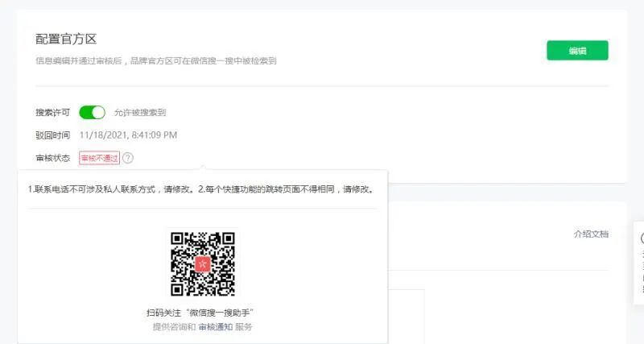Screen dimensions: 644x344
Task: Toggle the 搜索许可 switch off
Action: tap(92, 112)
